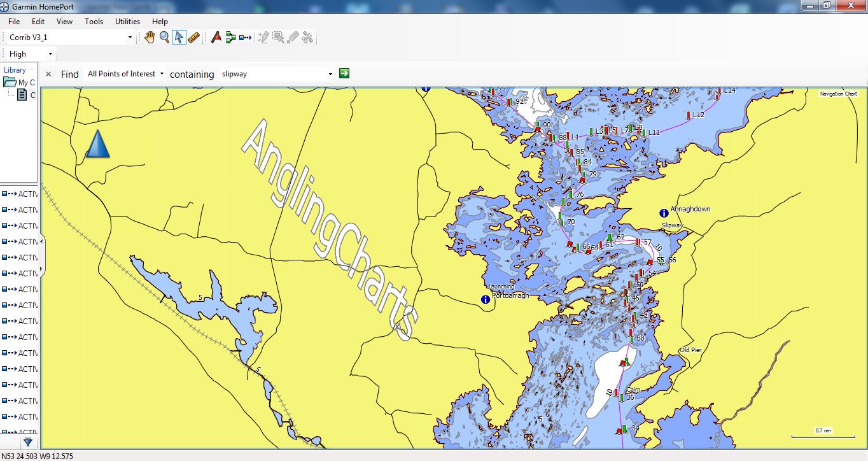
Task: Click the My Collection folder icon
Action: pyautogui.click(x=10, y=82)
